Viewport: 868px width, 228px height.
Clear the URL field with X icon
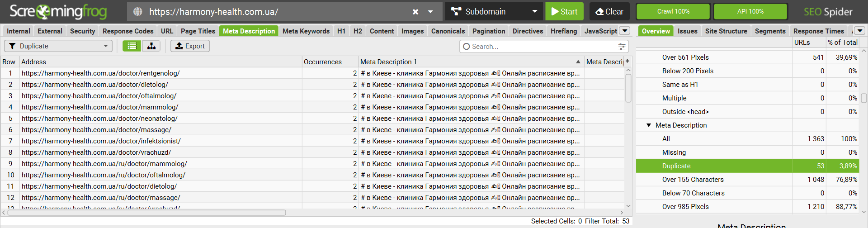tap(415, 12)
